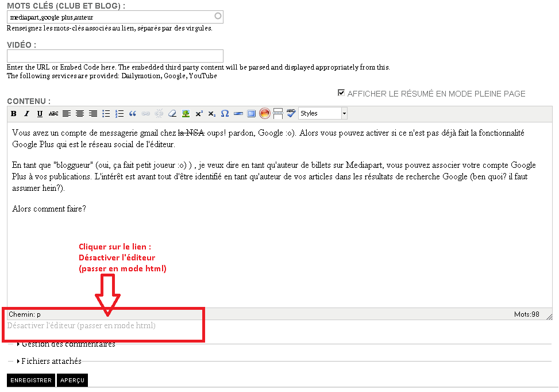Underline the selected text
This screenshot has height=392, width=559.
click(x=40, y=113)
